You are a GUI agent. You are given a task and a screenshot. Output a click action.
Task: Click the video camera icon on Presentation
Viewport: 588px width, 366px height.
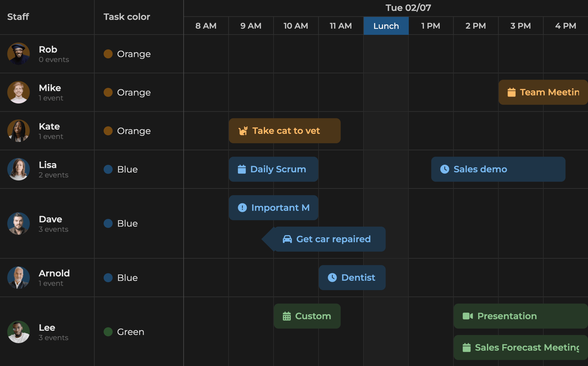point(468,316)
